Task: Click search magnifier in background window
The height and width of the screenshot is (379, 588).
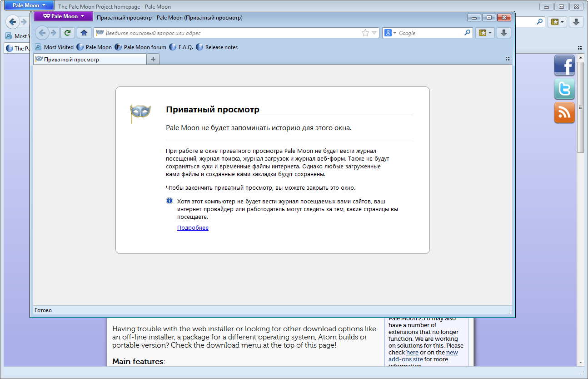Action: (540, 21)
